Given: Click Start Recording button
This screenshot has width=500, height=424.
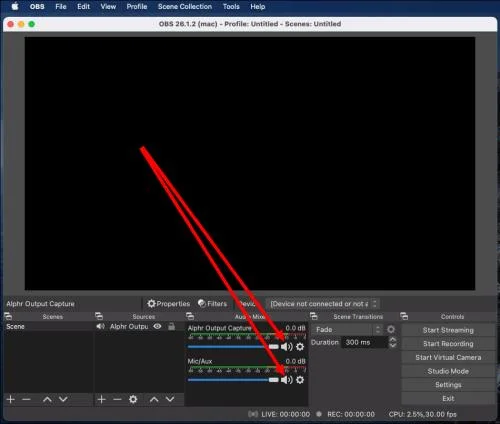Looking at the screenshot, I should [x=448, y=344].
